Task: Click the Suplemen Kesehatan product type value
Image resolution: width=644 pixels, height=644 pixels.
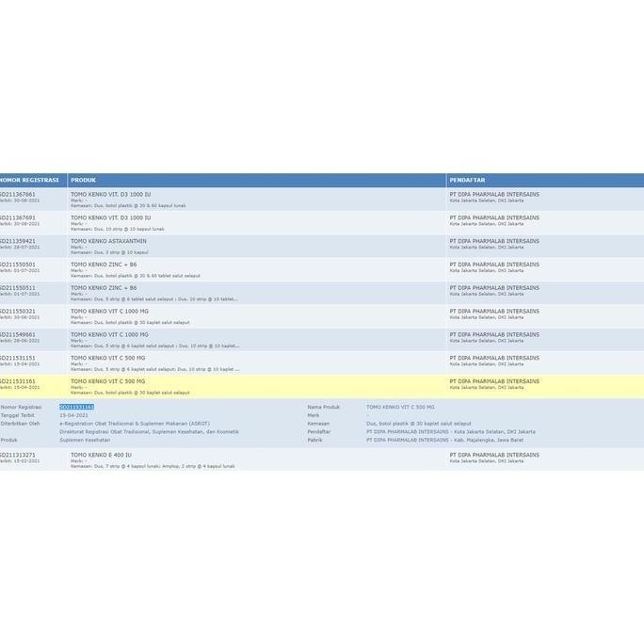Action: pos(85,440)
